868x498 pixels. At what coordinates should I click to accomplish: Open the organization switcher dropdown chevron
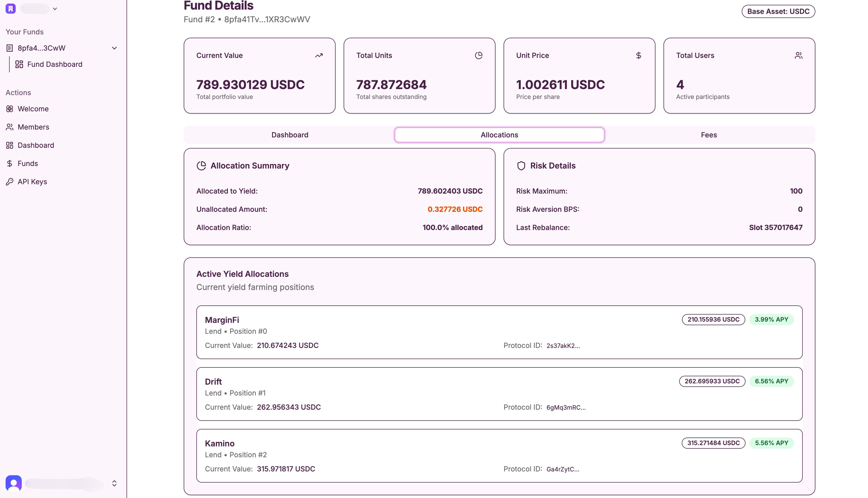tap(55, 9)
